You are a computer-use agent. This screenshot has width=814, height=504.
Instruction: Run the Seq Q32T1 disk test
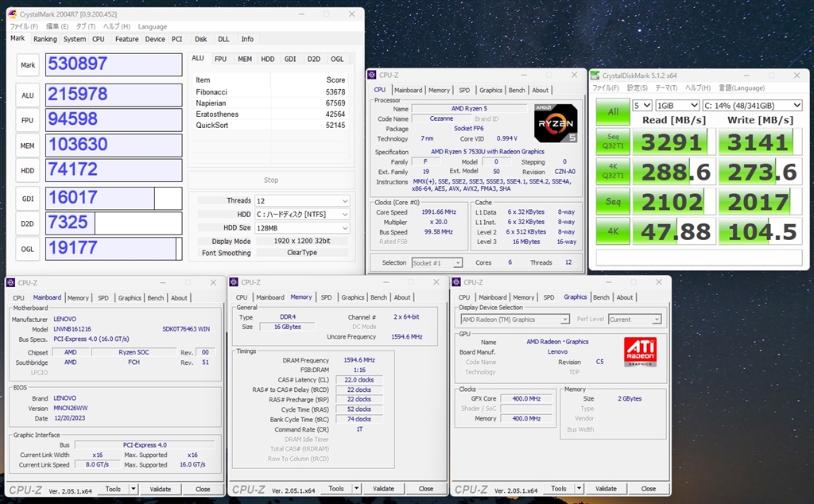coord(613,142)
